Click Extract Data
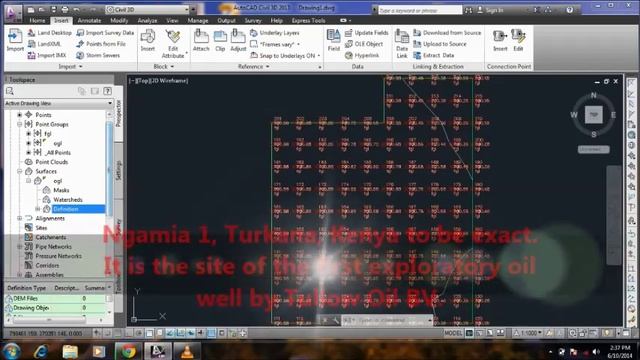Screen dimensions: 640x360 pos(433,55)
